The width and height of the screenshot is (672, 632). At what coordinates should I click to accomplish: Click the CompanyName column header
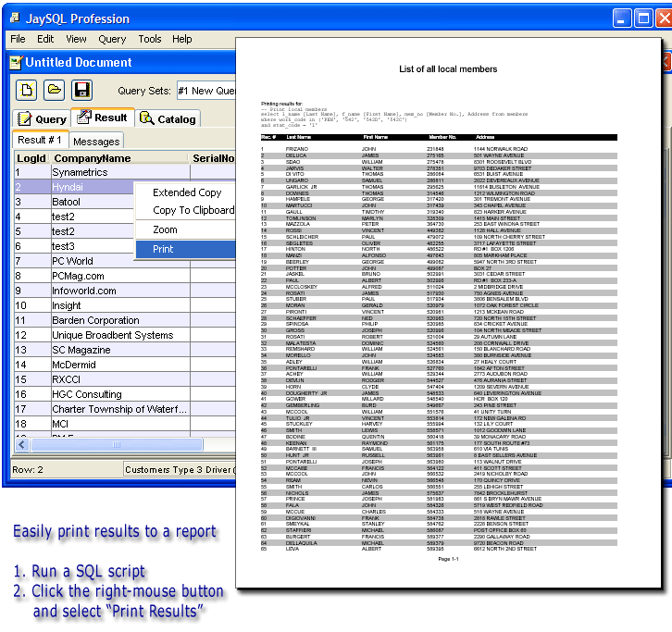(119, 158)
